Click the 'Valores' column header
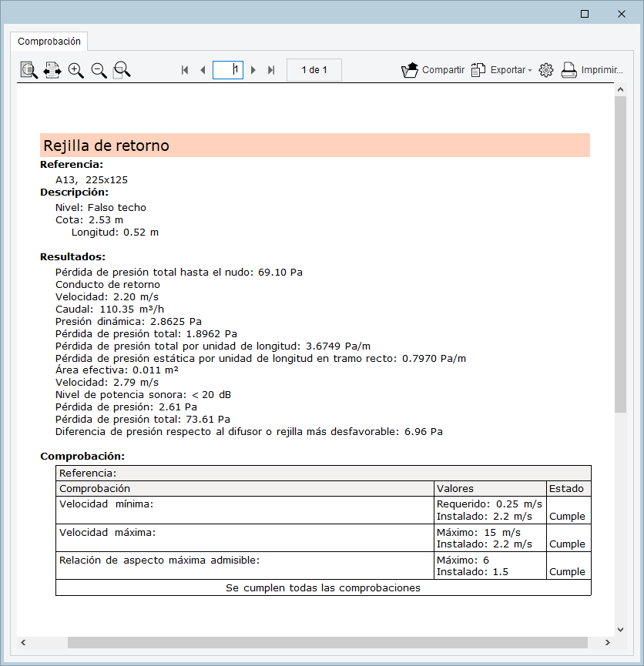The width and height of the screenshot is (644, 666). 490,488
